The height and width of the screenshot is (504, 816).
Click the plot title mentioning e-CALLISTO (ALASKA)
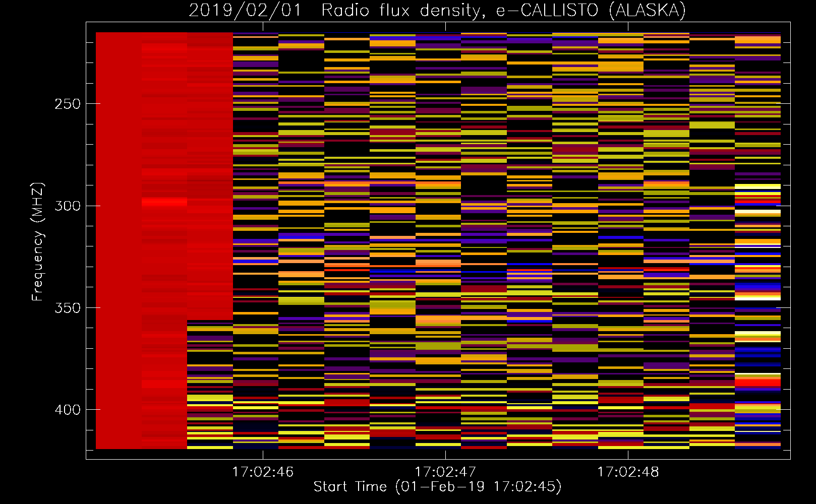437,10
